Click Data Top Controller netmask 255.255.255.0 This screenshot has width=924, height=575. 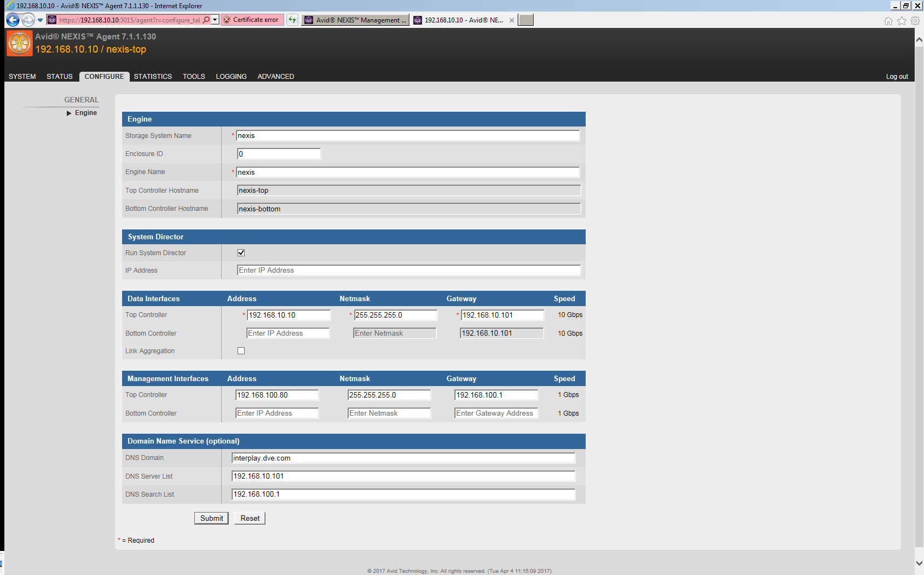[x=395, y=315]
